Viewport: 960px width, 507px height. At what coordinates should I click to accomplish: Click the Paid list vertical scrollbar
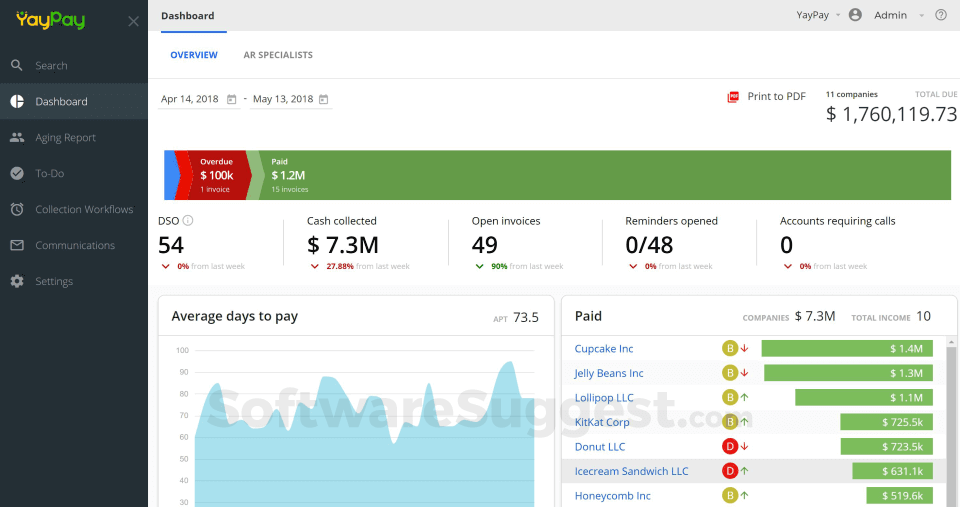pos(951,420)
